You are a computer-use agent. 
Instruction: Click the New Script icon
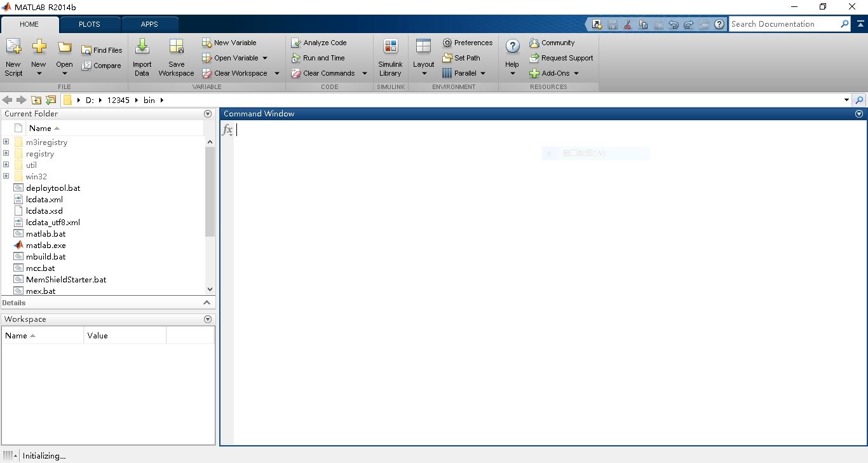(13, 48)
